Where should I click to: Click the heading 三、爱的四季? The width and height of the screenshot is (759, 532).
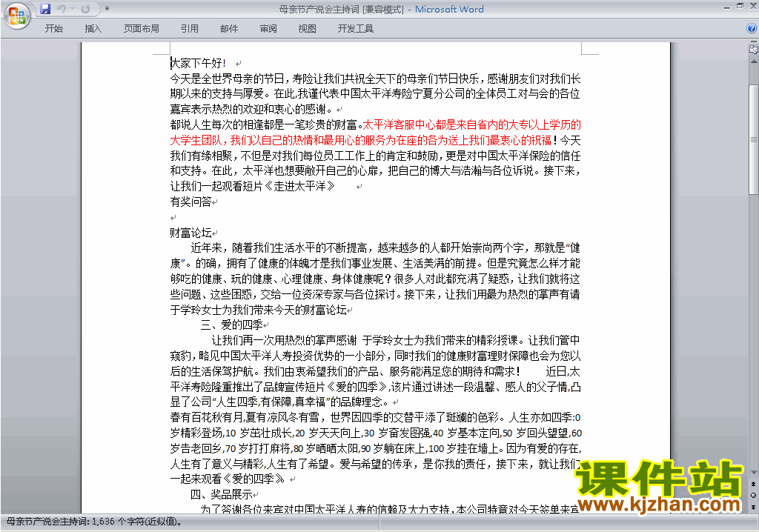pos(232,325)
